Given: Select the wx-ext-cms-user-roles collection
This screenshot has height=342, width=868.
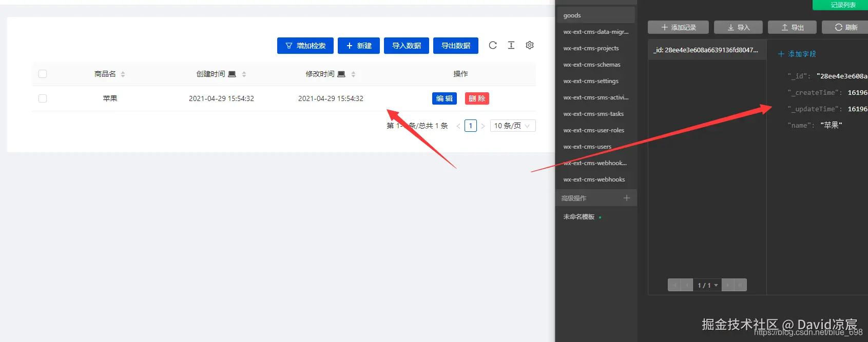Looking at the screenshot, I should click(x=596, y=130).
